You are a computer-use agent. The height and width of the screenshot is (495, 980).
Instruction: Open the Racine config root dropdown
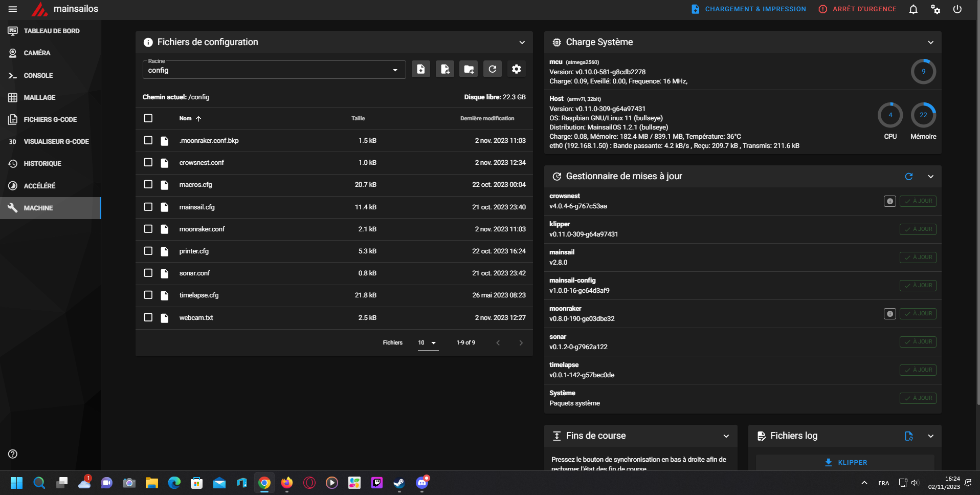(x=274, y=70)
